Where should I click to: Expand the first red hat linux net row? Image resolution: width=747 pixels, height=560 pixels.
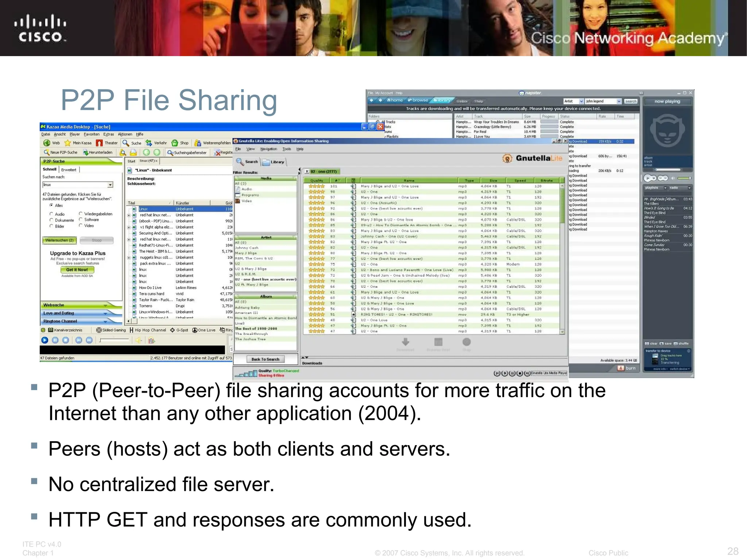point(129,215)
